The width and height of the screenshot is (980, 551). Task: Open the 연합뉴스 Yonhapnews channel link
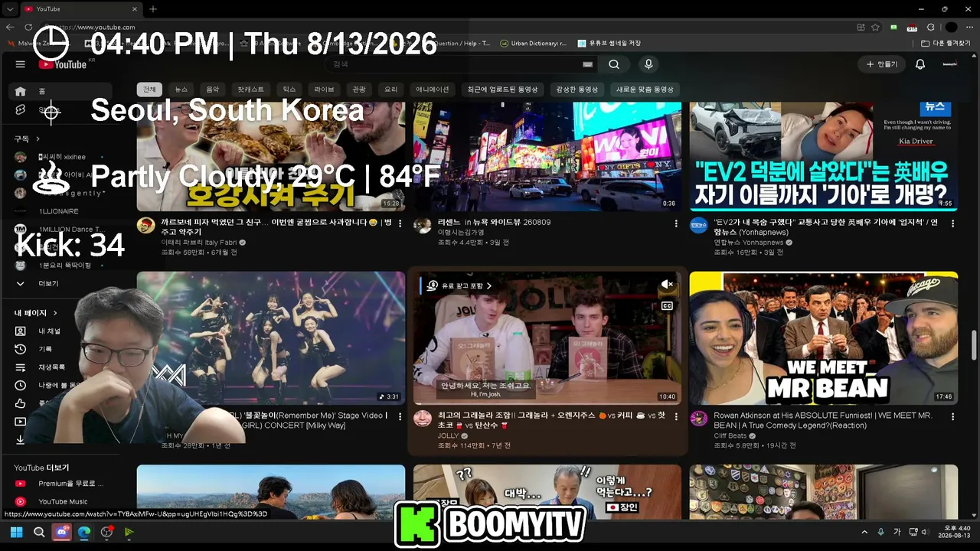[x=748, y=243]
